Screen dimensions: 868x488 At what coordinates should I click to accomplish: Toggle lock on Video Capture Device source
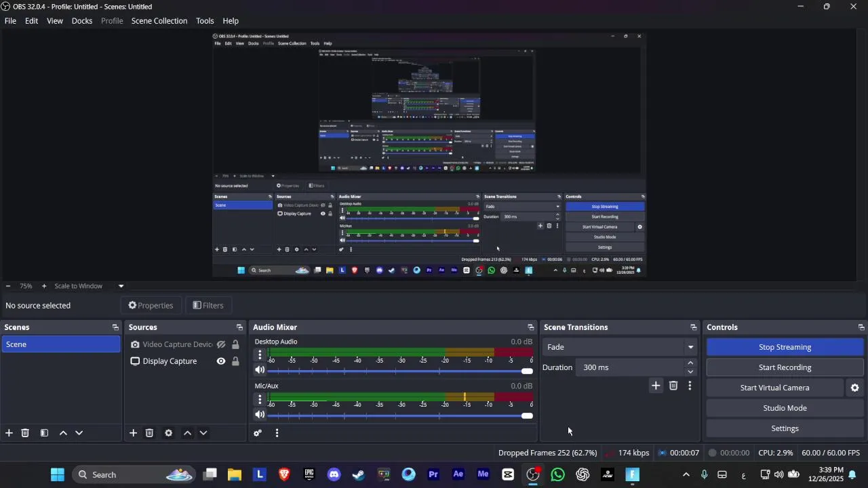(235, 345)
